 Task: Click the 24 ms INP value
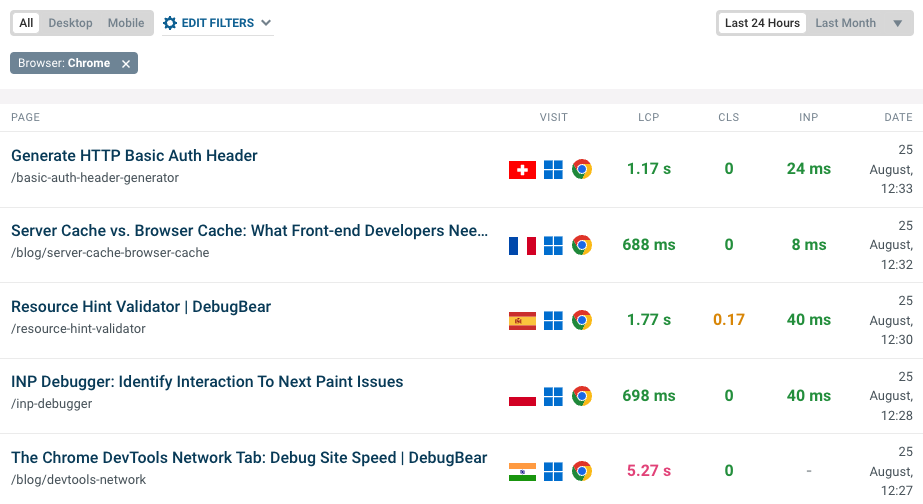[x=809, y=169]
